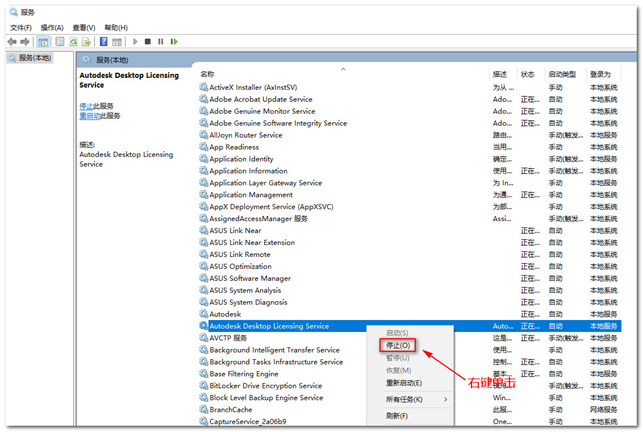
Task: Restart service with the green restart icon
Action: click(174, 41)
